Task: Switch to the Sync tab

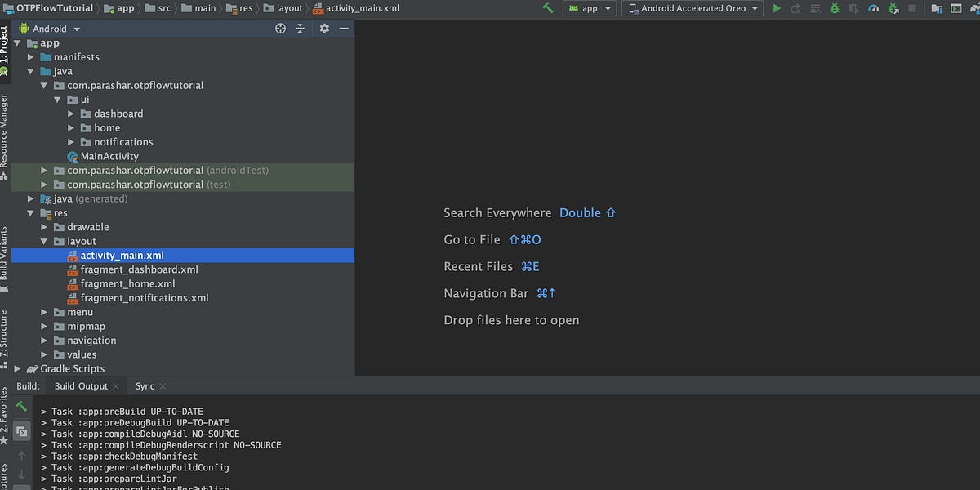Action: [x=145, y=385]
